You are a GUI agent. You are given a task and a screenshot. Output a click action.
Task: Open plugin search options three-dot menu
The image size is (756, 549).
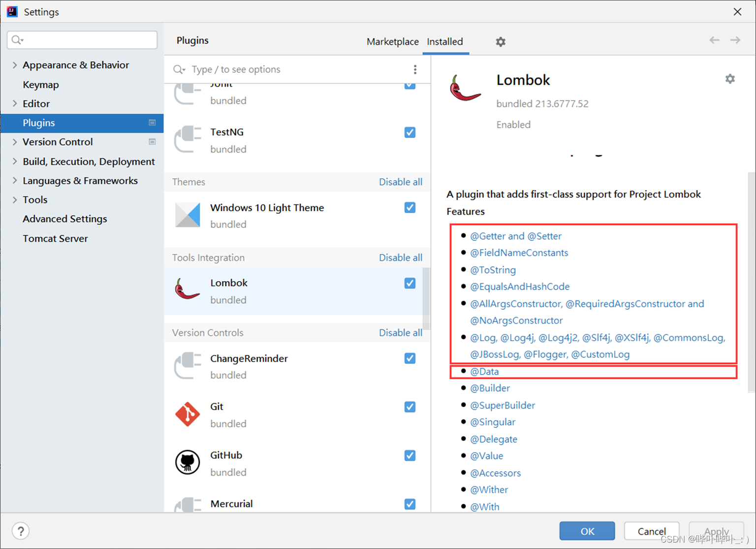click(x=415, y=69)
